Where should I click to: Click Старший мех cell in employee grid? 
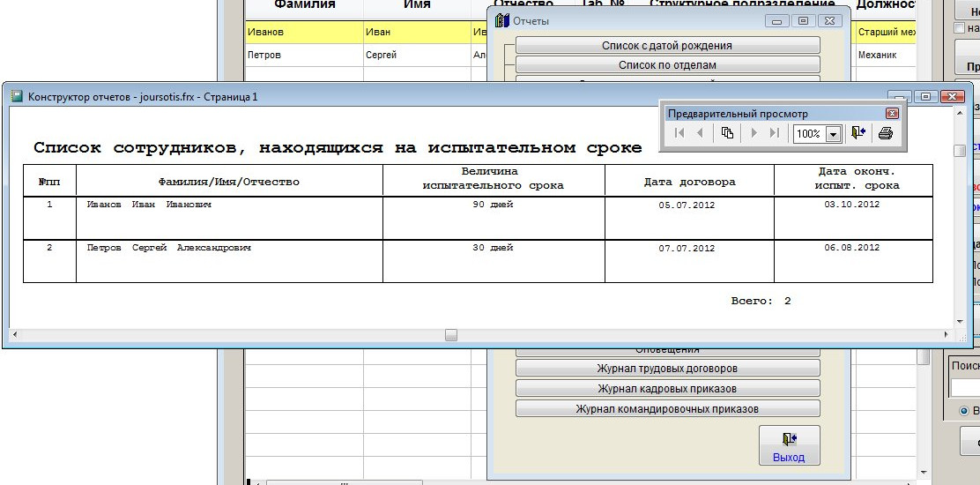click(x=886, y=32)
